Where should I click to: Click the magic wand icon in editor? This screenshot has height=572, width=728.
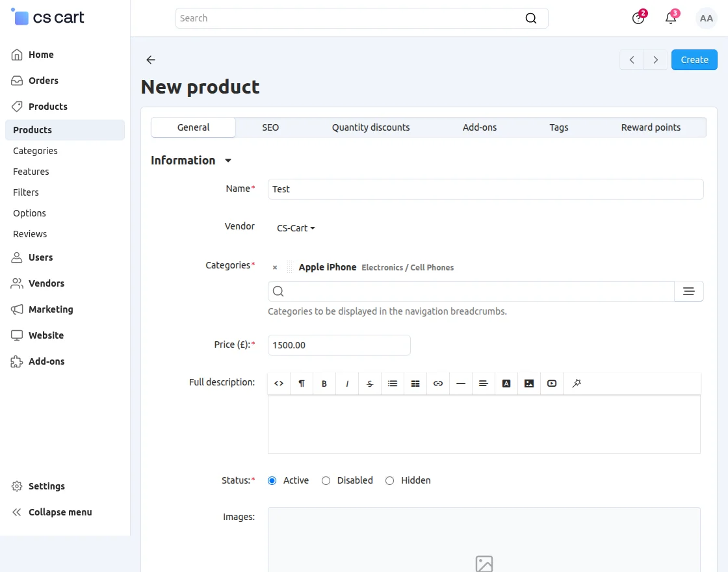click(576, 383)
